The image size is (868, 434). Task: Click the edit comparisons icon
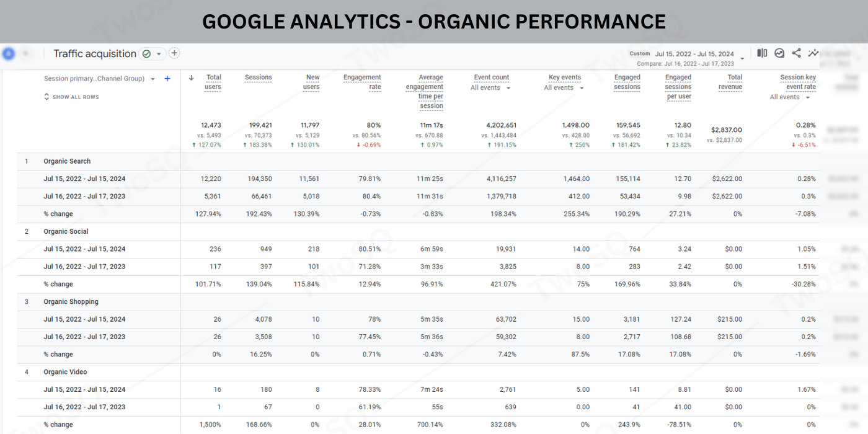tap(762, 53)
